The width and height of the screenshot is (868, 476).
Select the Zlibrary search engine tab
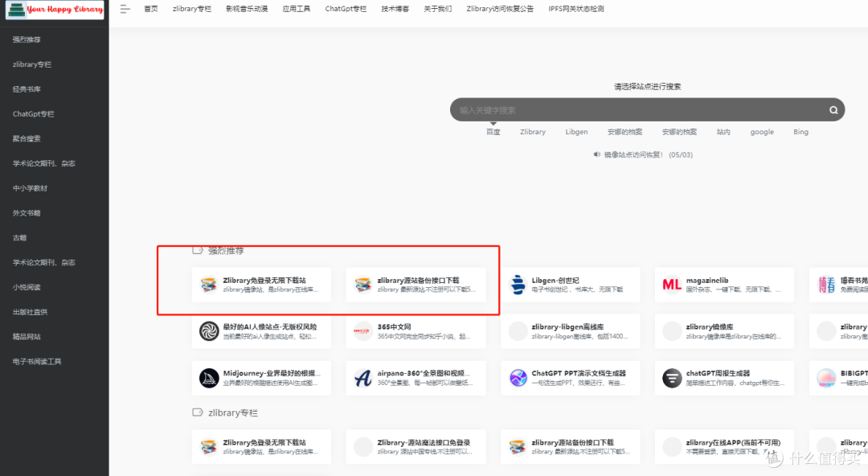pos(533,132)
